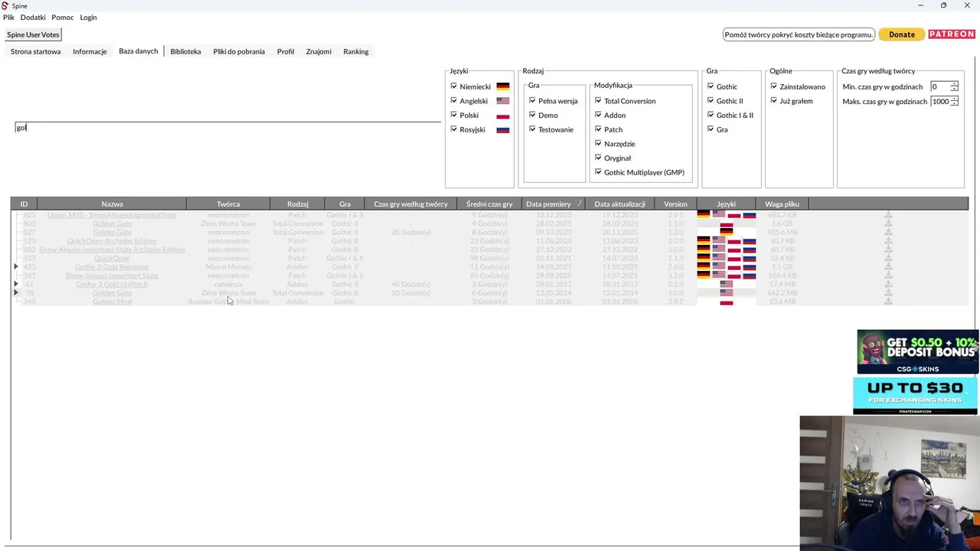
Task: Switch to the Strona startowa tab
Action: pyautogui.click(x=35, y=51)
